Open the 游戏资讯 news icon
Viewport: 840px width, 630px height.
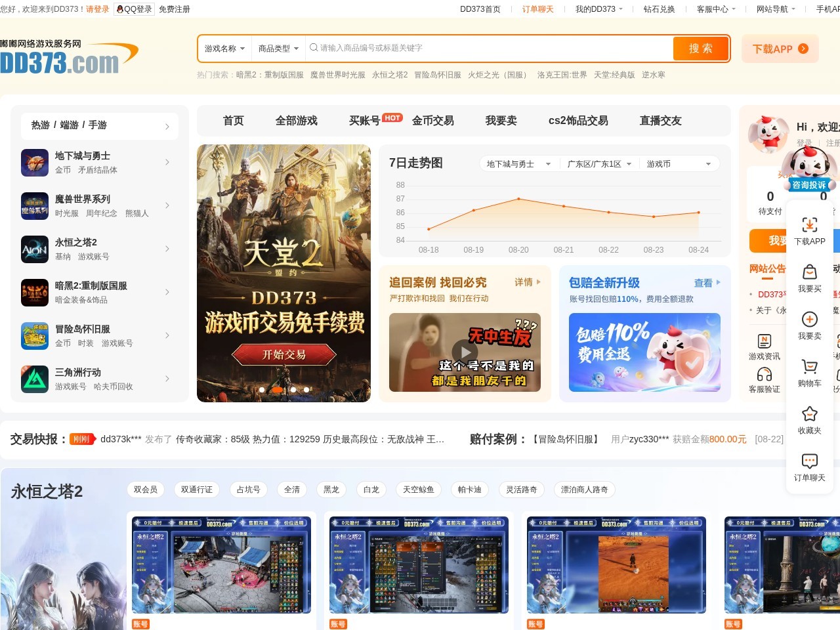765,341
